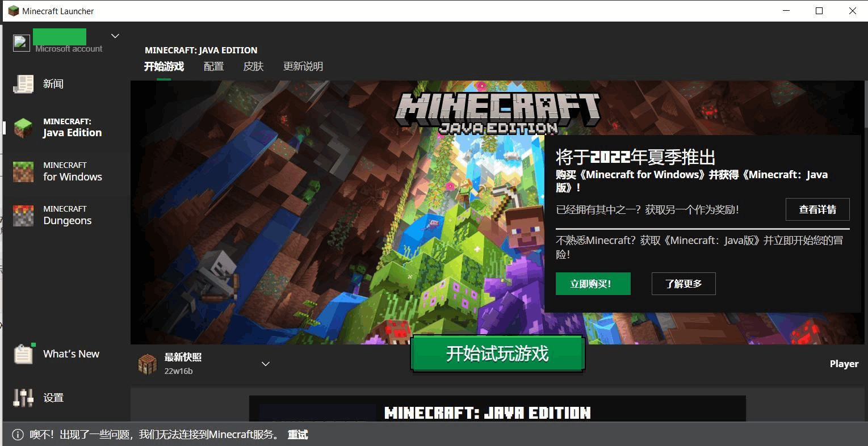868x446 pixels.
Task: Expand the 最新快照 version selector chevron
Action: (265, 364)
